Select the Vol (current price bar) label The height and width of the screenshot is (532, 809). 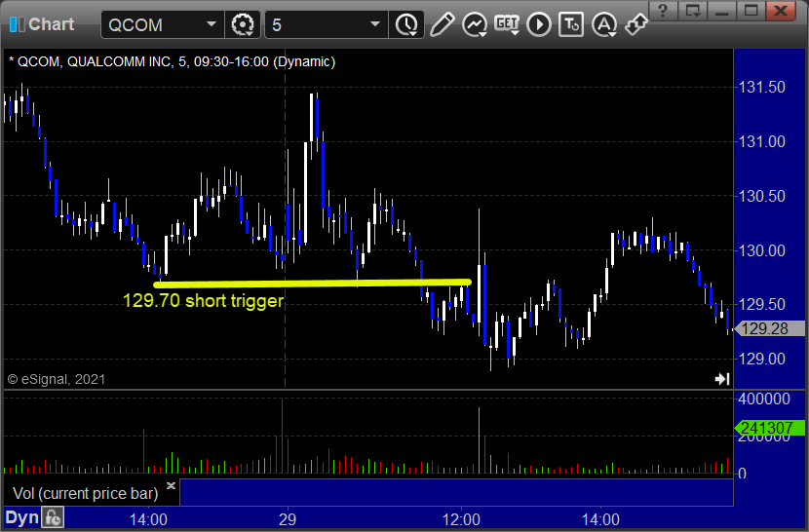click(85, 494)
